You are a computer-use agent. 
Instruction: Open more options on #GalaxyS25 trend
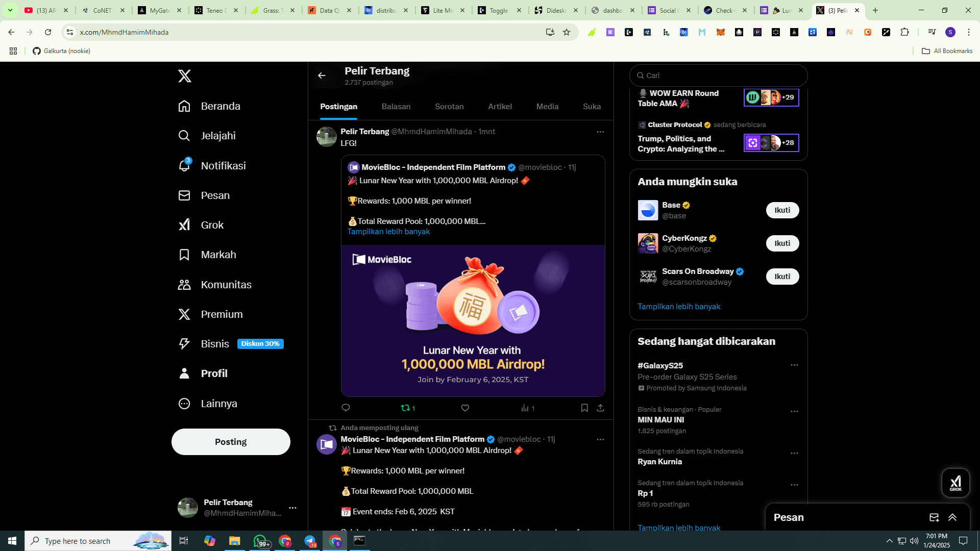point(794,365)
